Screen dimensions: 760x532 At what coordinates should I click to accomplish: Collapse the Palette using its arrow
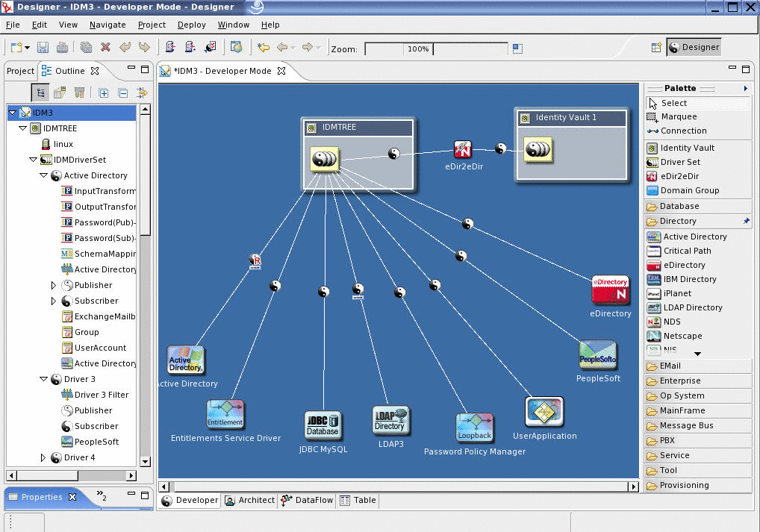746,88
